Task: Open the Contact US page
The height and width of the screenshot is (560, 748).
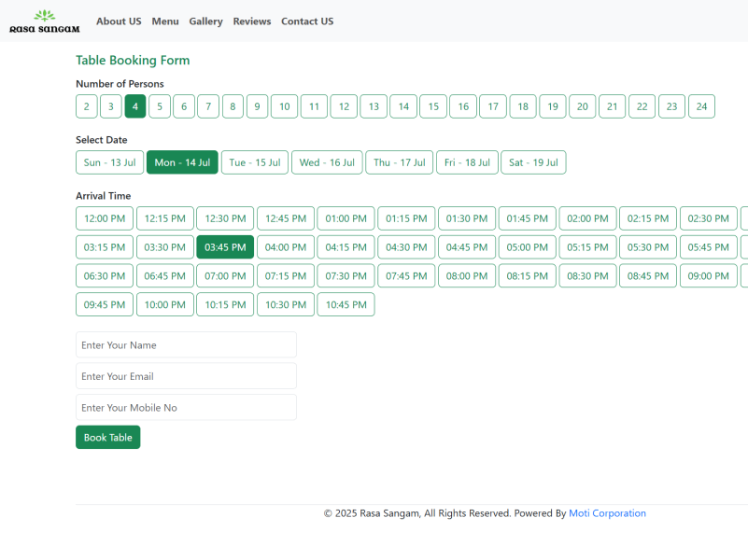Action: tap(307, 21)
